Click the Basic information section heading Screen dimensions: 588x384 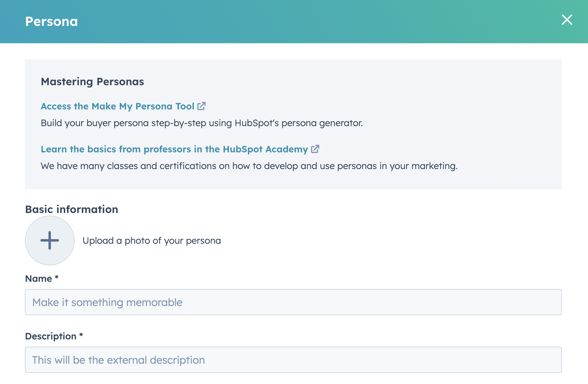[x=72, y=209]
